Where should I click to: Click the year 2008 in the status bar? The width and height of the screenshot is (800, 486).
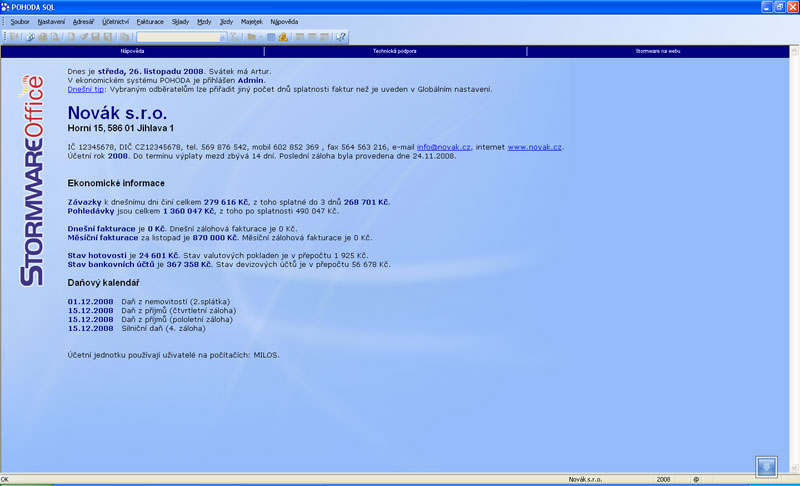(x=663, y=479)
